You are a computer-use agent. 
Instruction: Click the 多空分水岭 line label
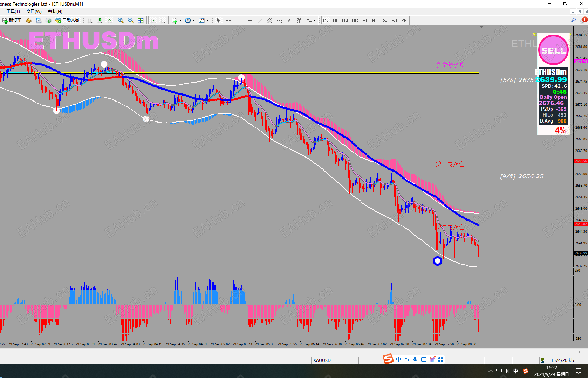point(450,65)
